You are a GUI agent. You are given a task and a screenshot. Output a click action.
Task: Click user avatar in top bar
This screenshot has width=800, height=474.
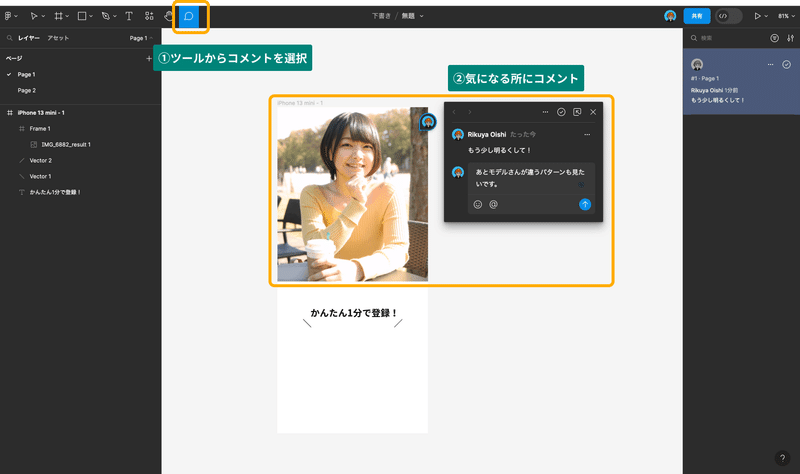coord(670,16)
